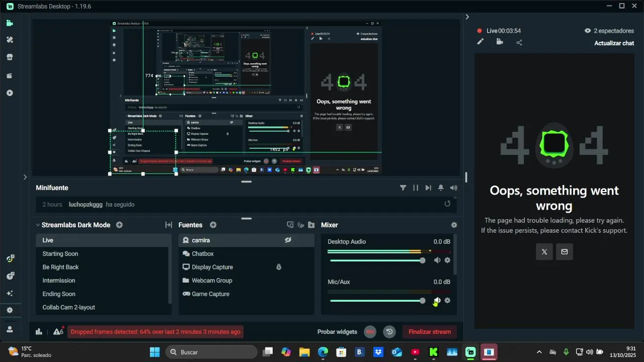Click the guest cam icon in Fuentes

301,225
